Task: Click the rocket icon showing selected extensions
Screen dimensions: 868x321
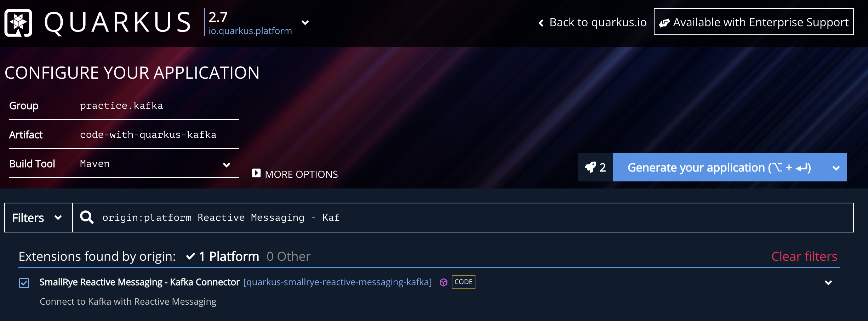Action: pyautogui.click(x=591, y=167)
